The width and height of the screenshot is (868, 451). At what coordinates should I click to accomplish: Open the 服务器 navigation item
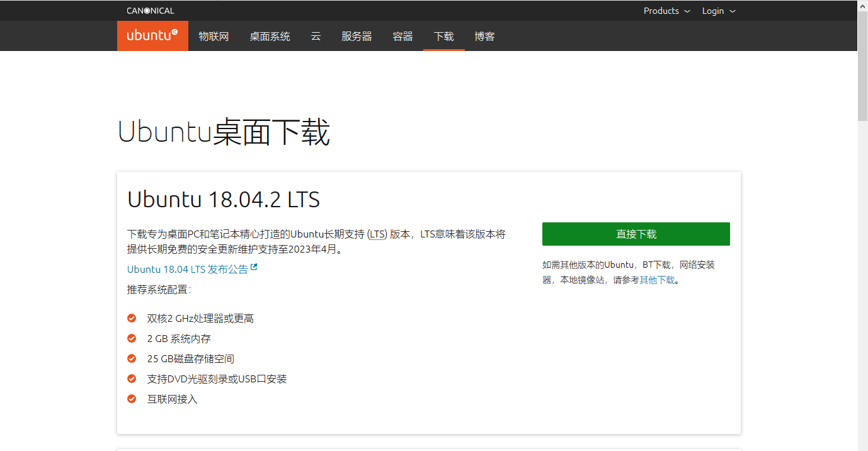tap(357, 36)
